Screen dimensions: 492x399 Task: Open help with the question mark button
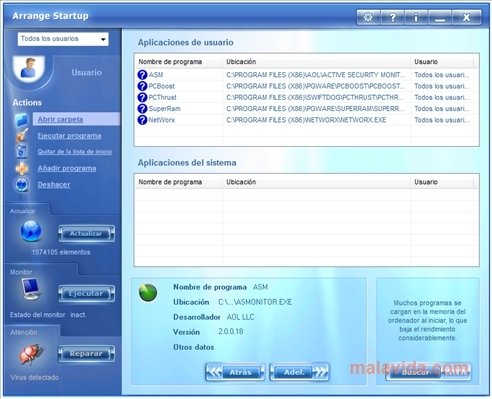392,17
